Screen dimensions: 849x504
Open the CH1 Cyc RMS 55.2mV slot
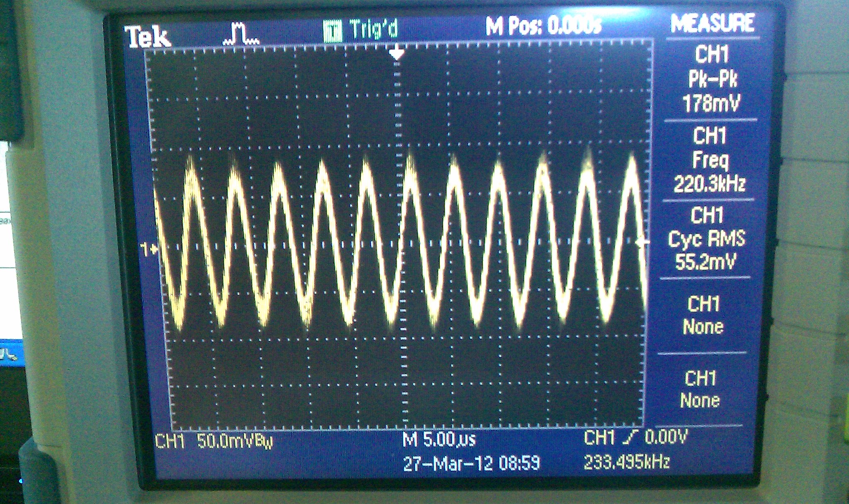(706, 239)
